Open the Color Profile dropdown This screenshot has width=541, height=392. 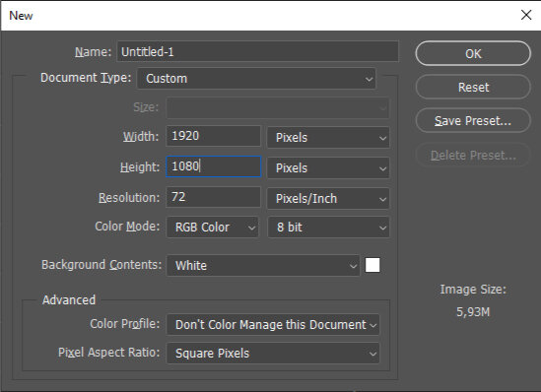pos(273,324)
